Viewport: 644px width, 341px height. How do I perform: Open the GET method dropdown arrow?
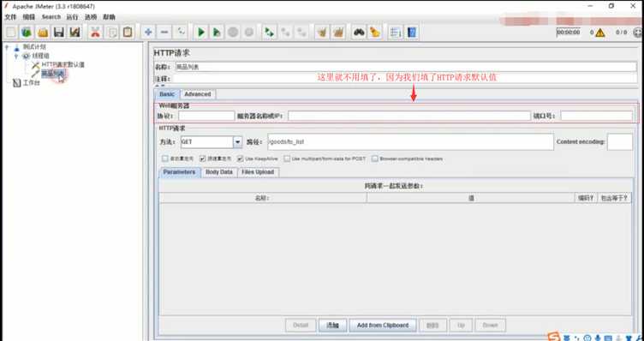tap(238, 142)
